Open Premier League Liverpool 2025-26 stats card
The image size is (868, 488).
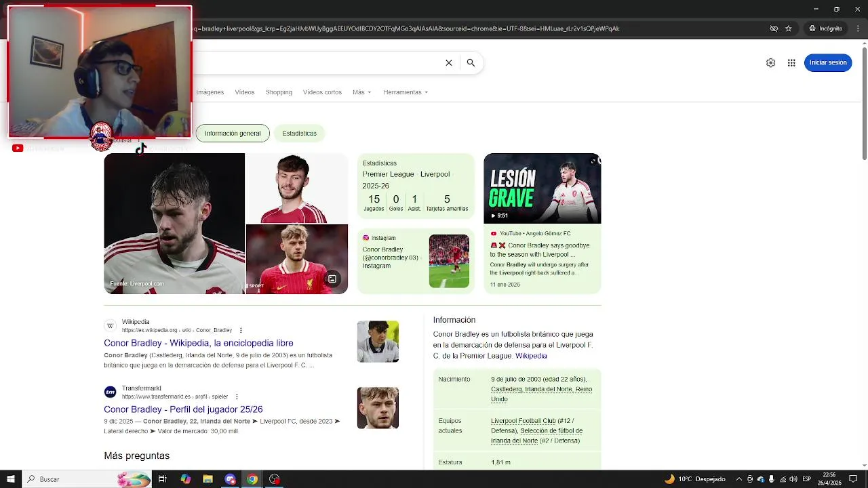(416, 188)
